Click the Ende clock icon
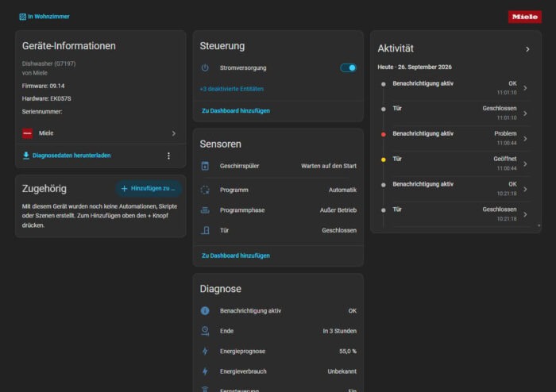556x392 pixels. 205,331
